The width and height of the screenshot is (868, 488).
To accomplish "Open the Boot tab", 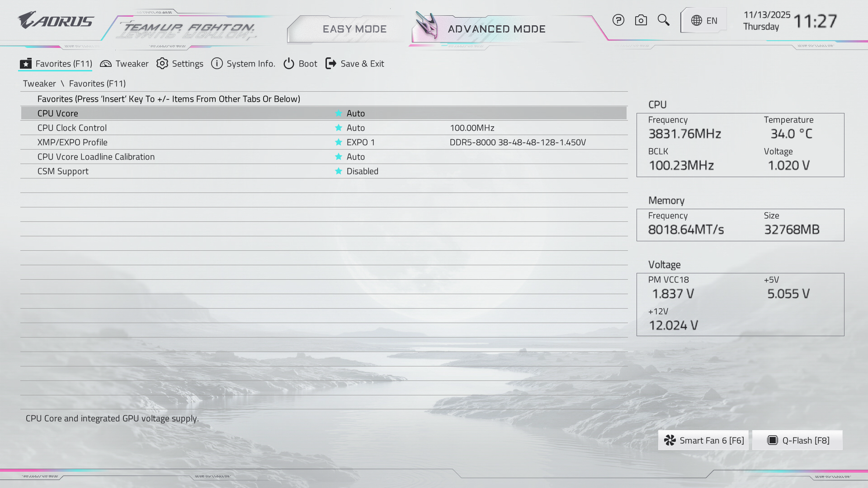I will coord(301,64).
